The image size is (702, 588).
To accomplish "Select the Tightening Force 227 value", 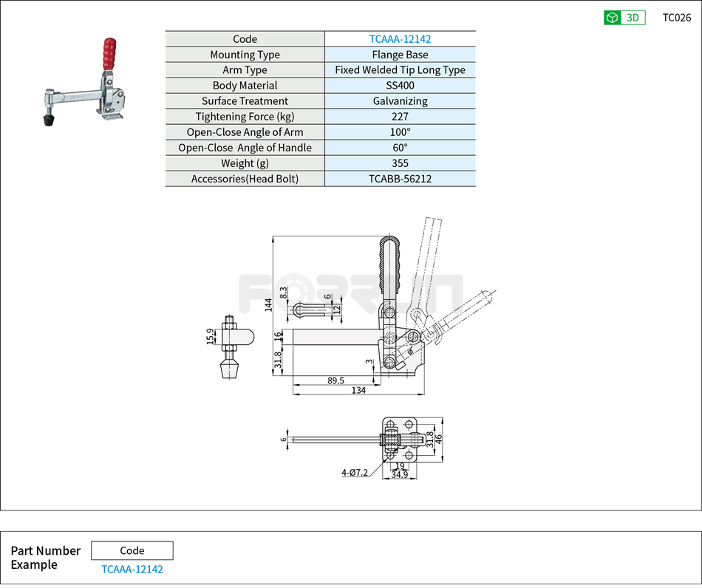I will click(x=399, y=117).
